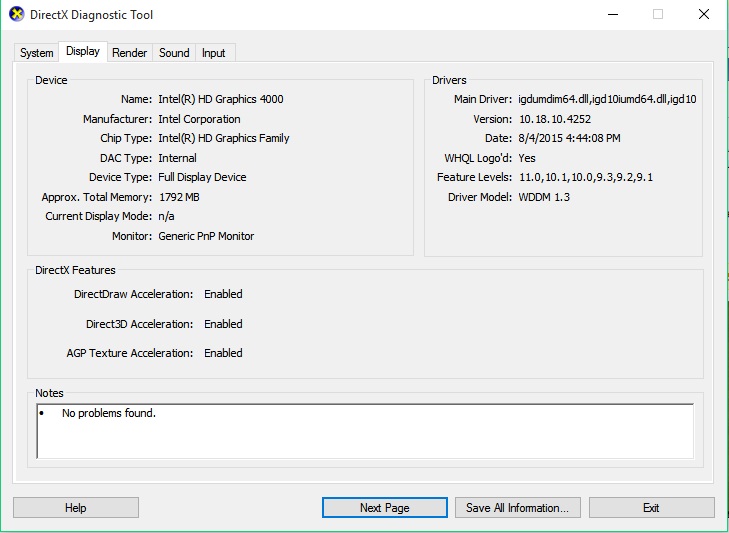Click Save All Information button
The height and width of the screenshot is (533, 729).
click(x=517, y=507)
